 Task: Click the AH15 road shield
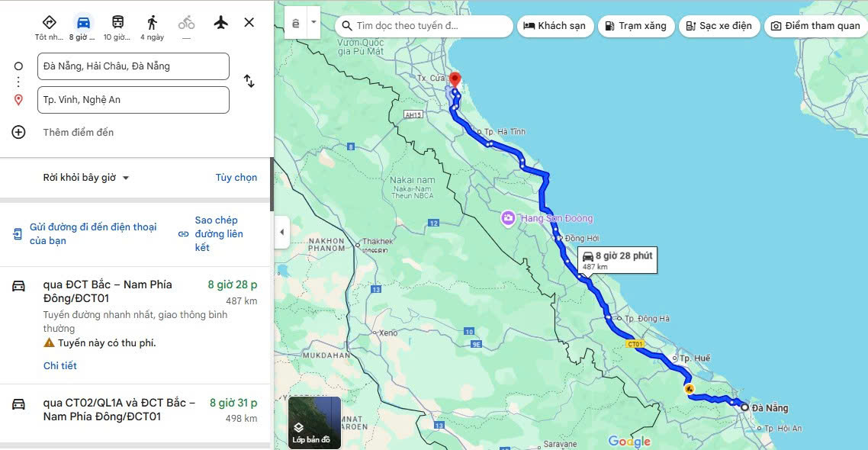coord(413,114)
